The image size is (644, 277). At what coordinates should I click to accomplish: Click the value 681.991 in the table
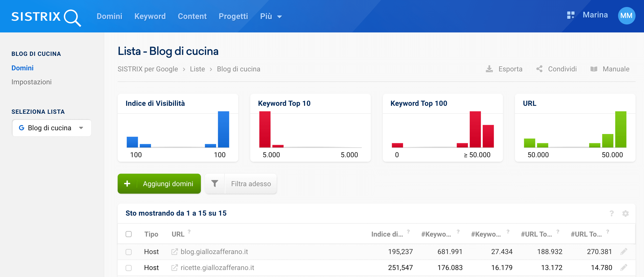click(x=450, y=252)
